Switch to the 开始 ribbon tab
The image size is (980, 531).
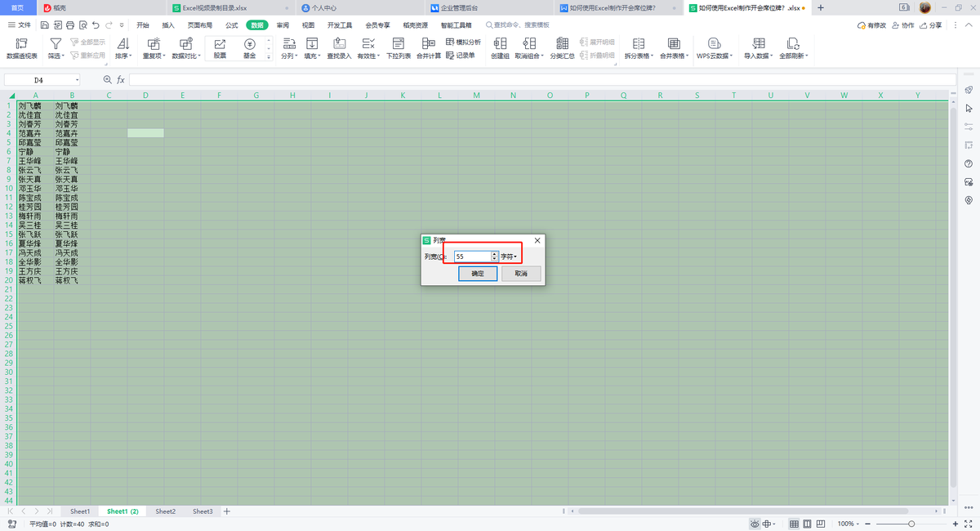pyautogui.click(x=143, y=25)
